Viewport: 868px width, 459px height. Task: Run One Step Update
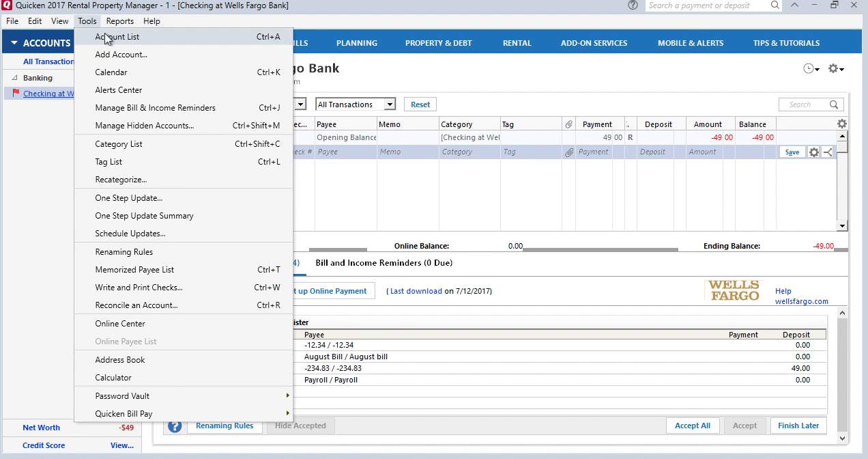(x=184, y=198)
